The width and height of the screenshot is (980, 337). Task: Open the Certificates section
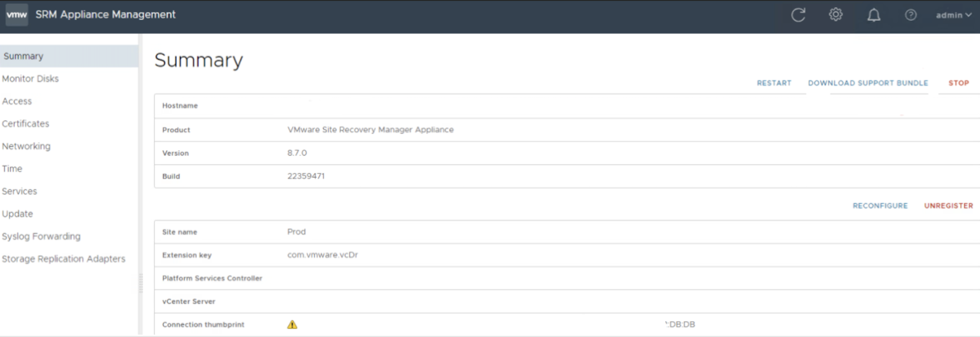(25, 124)
